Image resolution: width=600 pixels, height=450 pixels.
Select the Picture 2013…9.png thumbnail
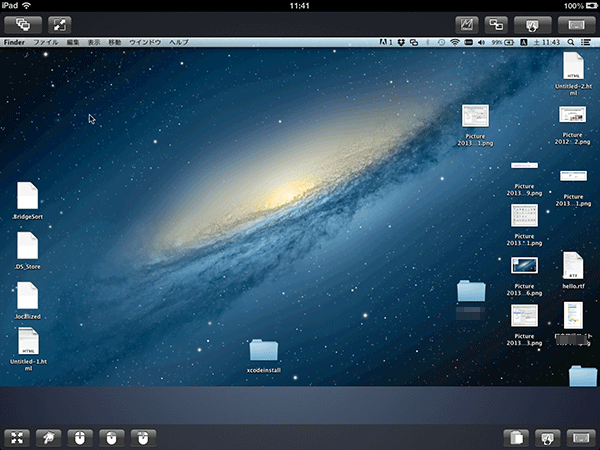pyautogui.click(x=524, y=165)
